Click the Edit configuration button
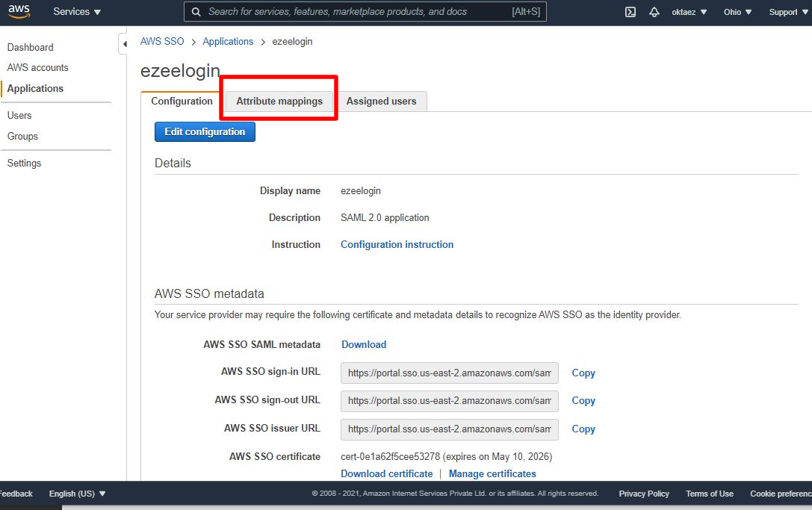The image size is (812, 510). [205, 131]
